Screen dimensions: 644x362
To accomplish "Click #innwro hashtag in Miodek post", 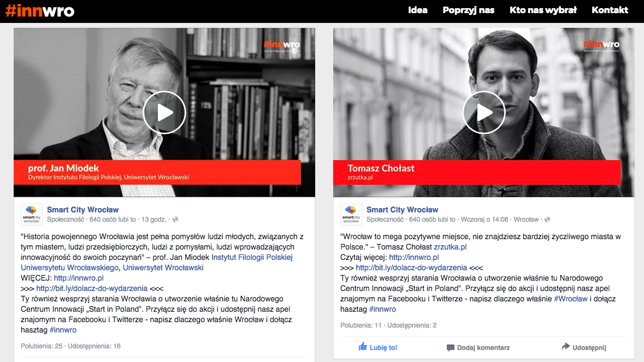I will tap(63, 330).
